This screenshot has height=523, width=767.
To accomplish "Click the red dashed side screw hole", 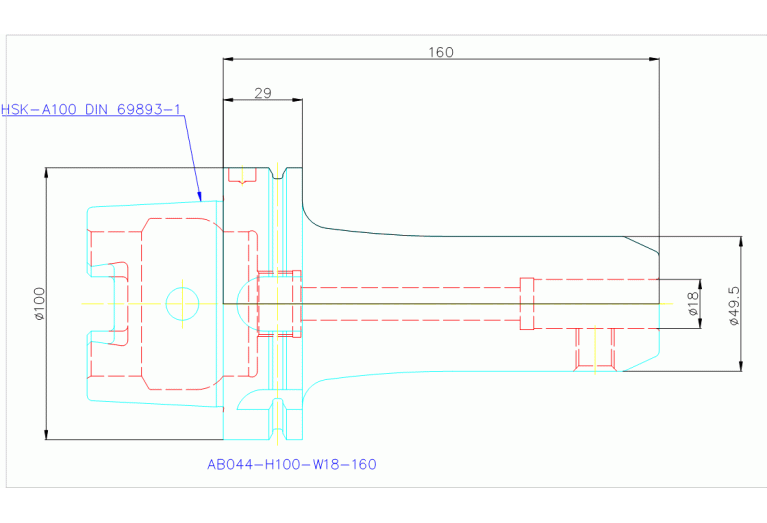I will tap(595, 347).
